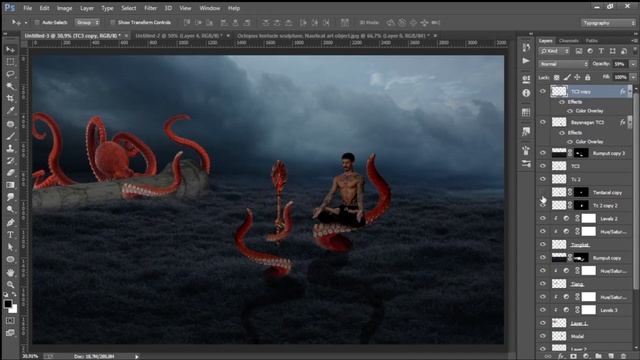Select the Hand tool
Viewport: 640px width, 360px height.
coord(10,272)
